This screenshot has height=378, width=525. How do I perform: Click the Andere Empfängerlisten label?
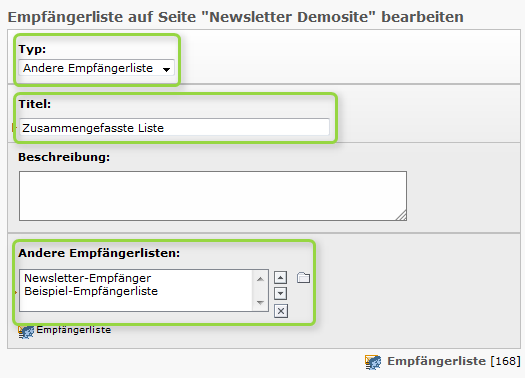pos(99,253)
